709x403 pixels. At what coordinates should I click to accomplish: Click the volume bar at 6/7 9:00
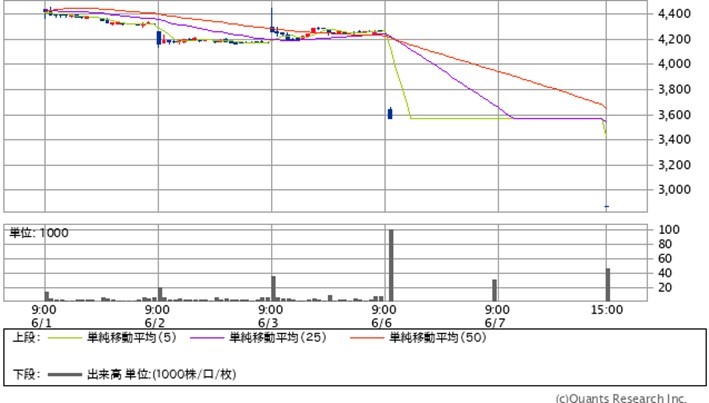tap(493, 290)
